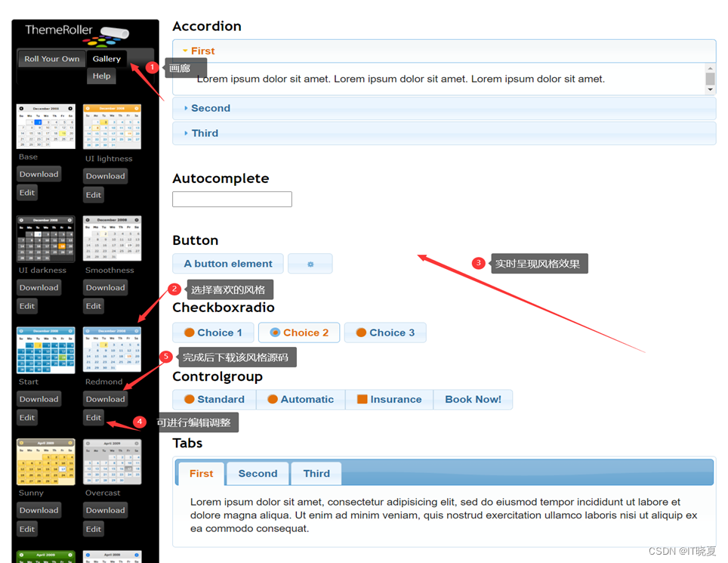Click previous month arrow in Base calendar thumbnail
The image size is (728, 563).
(21, 108)
